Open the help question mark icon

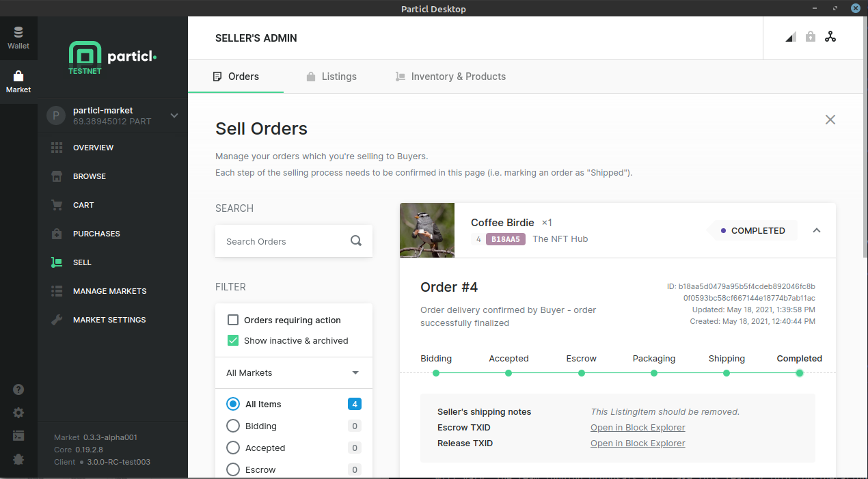[18, 389]
